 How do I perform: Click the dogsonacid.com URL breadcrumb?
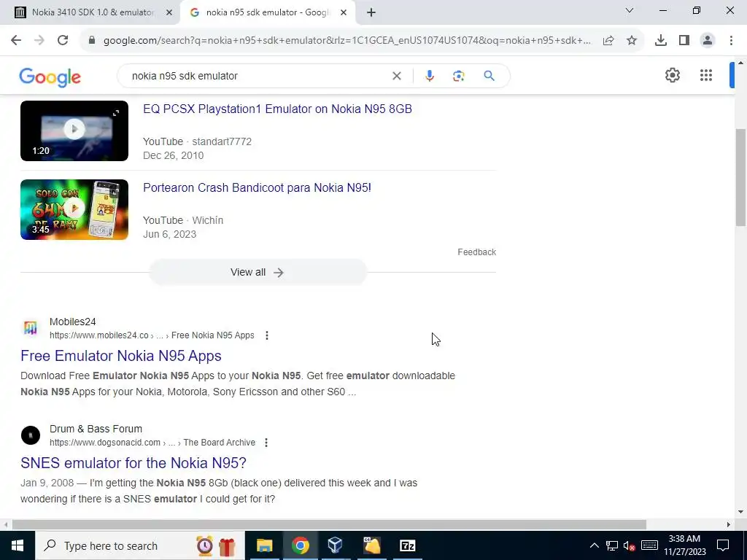coord(152,443)
